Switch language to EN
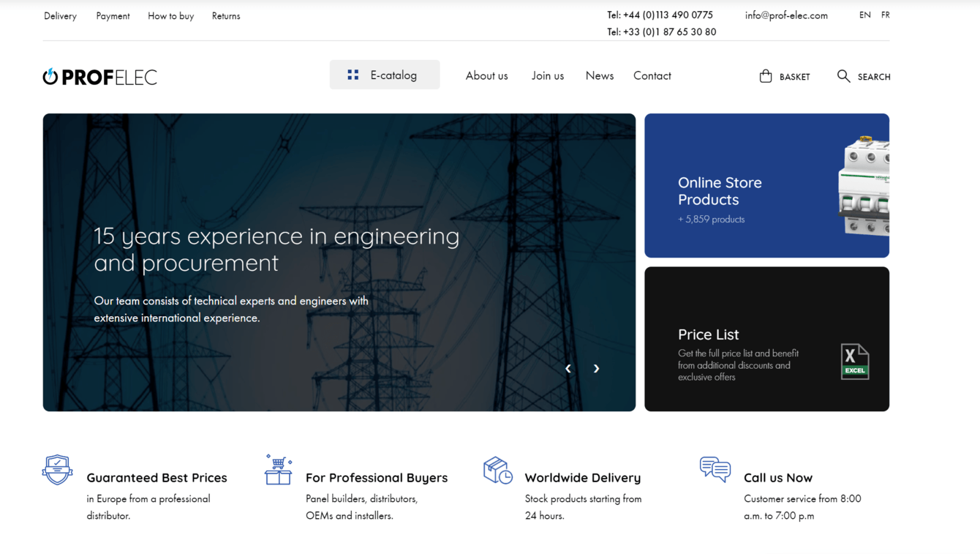 pyautogui.click(x=865, y=15)
